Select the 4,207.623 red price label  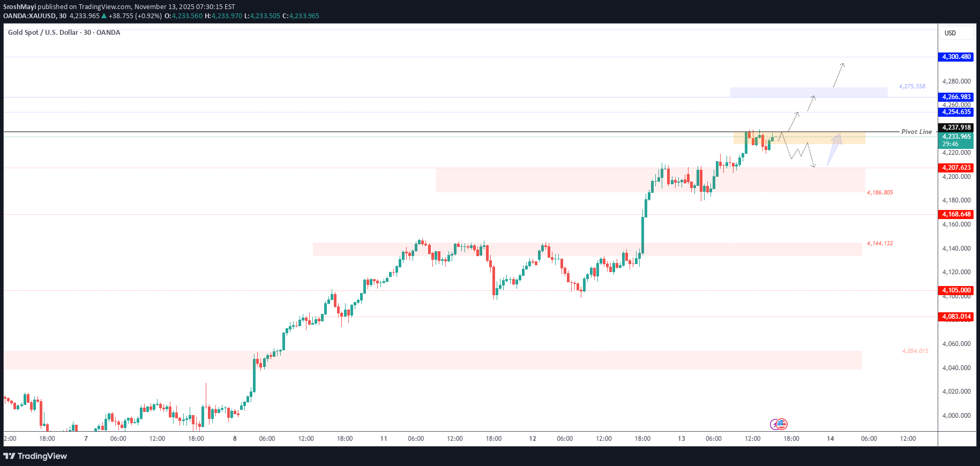(956, 168)
